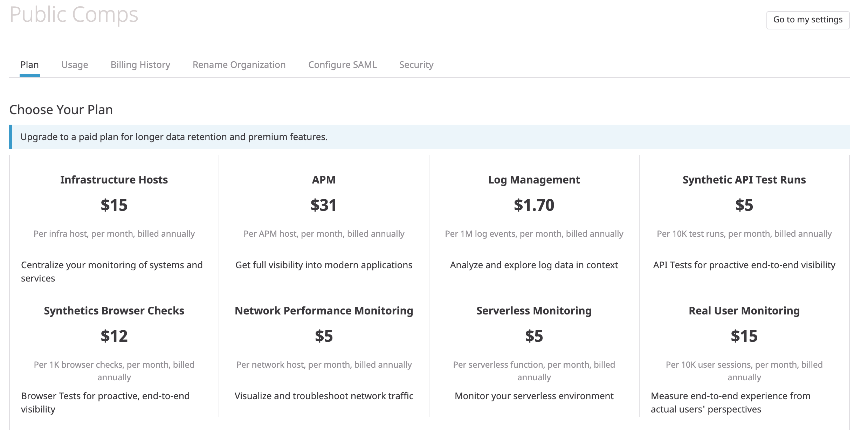The height and width of the screenshot is (430, 868).
Task: Click Go to my settings button
Action: coord(807,20)
